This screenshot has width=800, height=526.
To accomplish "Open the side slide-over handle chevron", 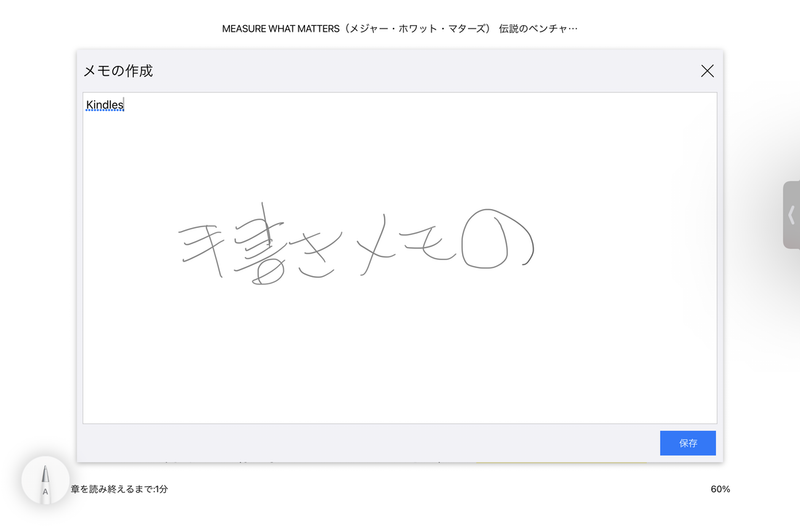I will pos(791,215).
